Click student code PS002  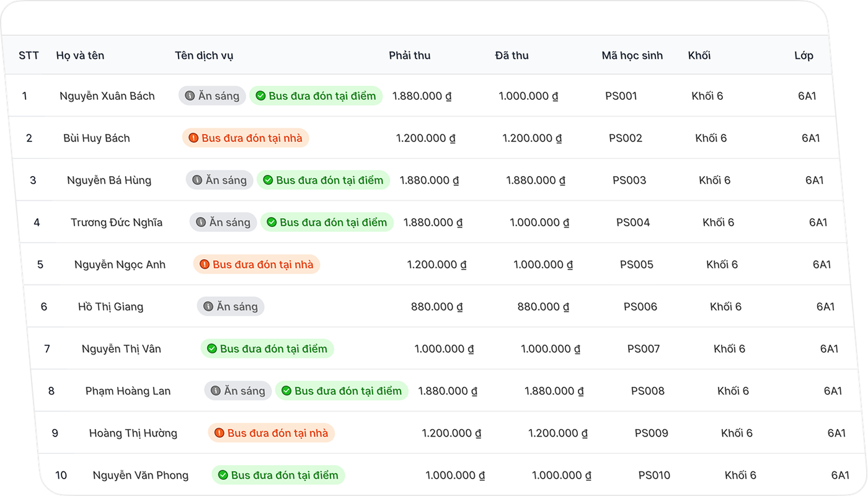[626, 138]
